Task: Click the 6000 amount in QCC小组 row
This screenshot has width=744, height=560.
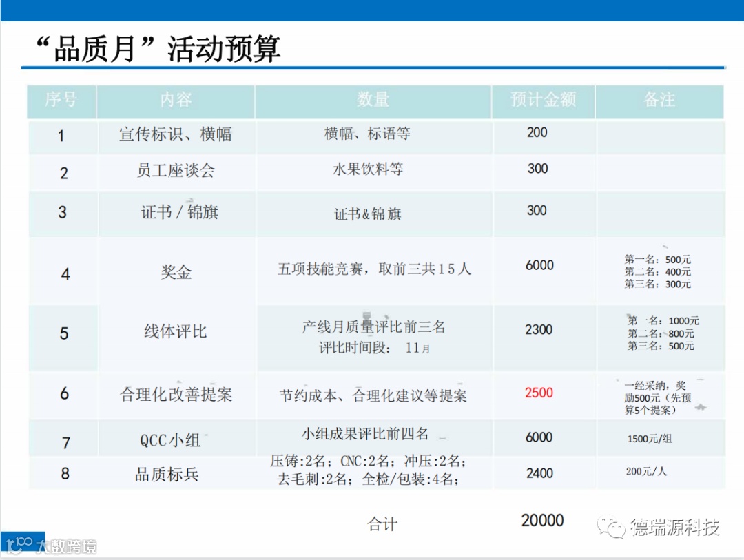Action: click(x=539, y=437)
